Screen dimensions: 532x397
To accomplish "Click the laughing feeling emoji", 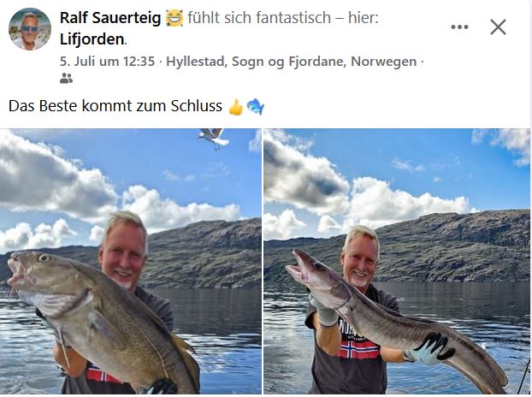I will (174, 18).
